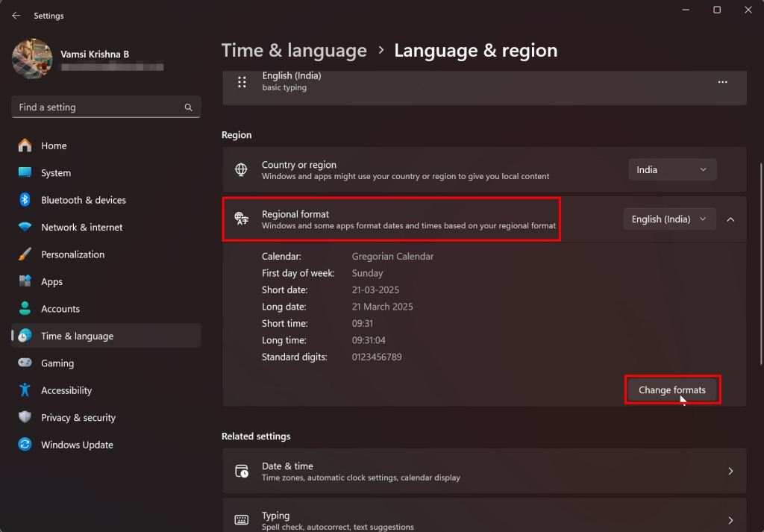Click the Region section heading
This screenshot has height=532, width=764.
(237, 135)
